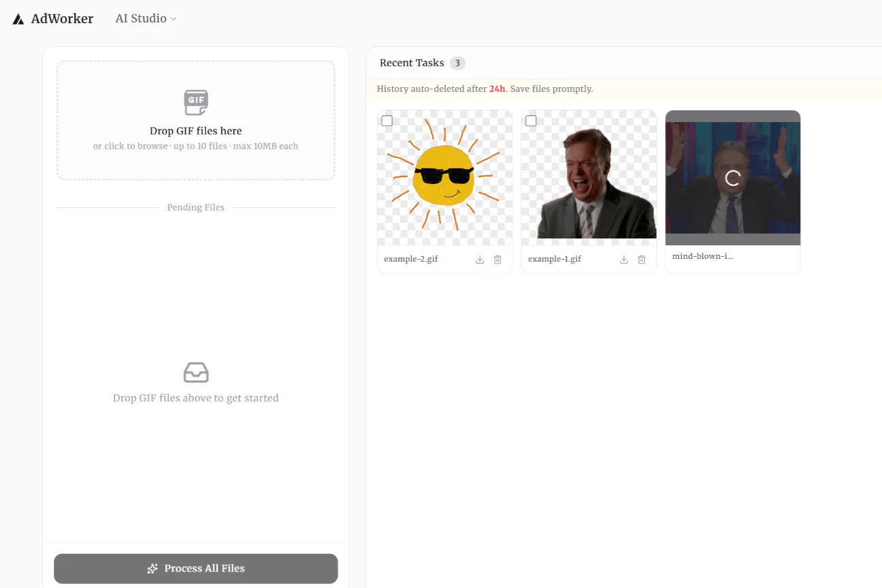Download the example-2.gif file

click(480, 260)
